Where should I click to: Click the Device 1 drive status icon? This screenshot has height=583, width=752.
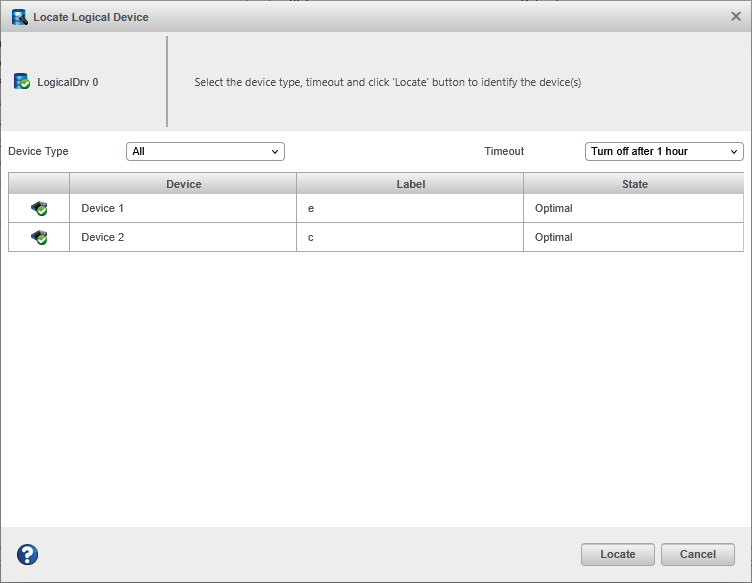click(x=39, y=209)
